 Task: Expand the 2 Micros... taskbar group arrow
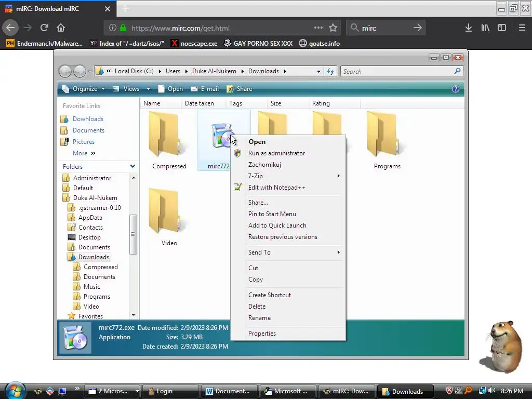[137, 391]
